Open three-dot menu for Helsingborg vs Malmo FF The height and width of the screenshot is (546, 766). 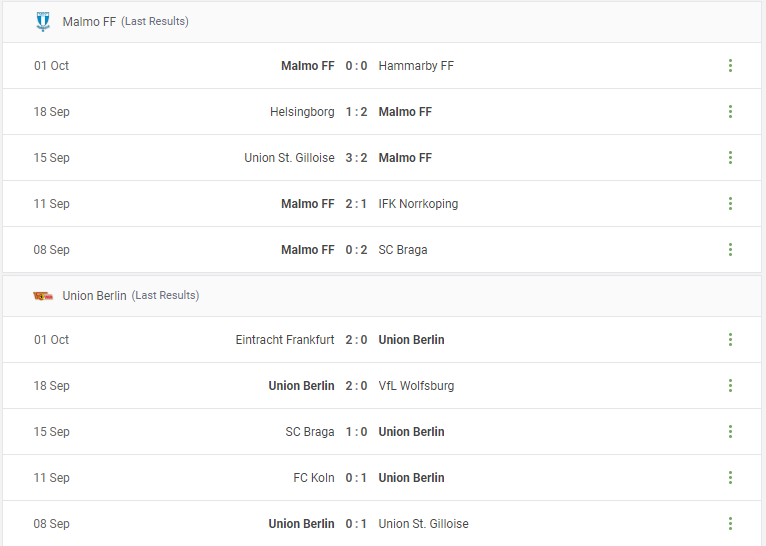coord(730,111)
